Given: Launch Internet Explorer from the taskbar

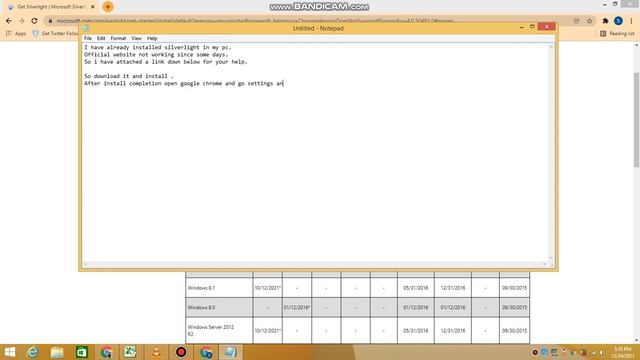Looking at the screenshot, I should (x=33, y=352).
